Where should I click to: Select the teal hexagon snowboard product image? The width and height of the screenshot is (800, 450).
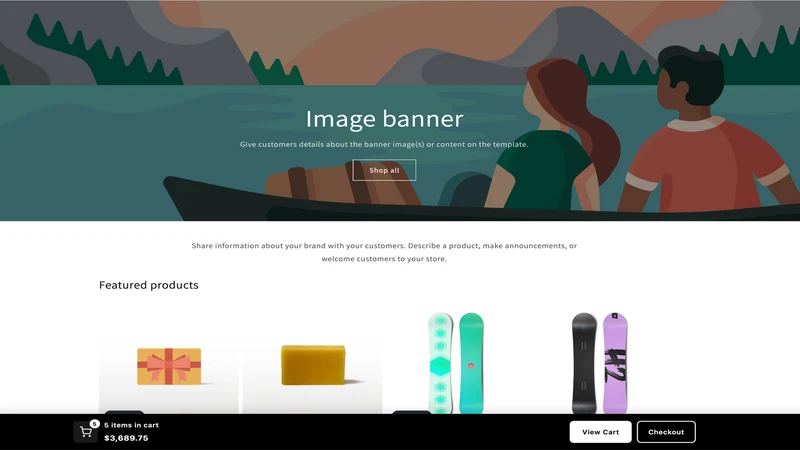pos(456,363)
